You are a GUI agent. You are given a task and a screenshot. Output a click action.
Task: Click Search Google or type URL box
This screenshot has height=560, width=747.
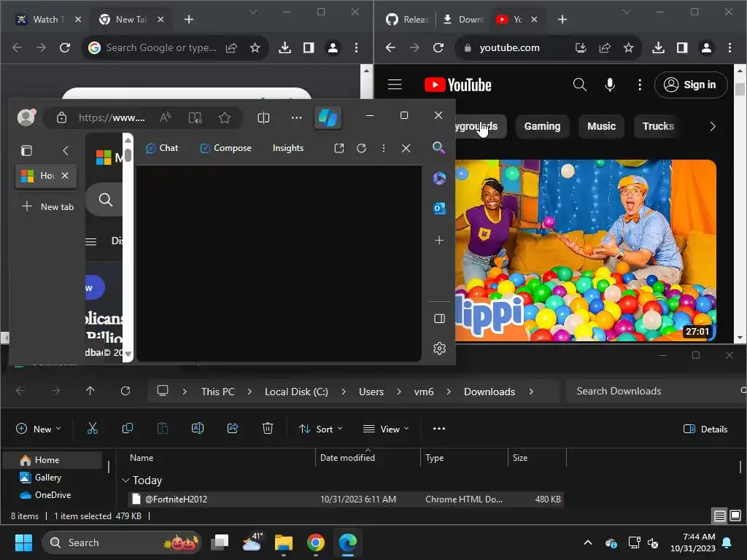click(x=161, y=47)
